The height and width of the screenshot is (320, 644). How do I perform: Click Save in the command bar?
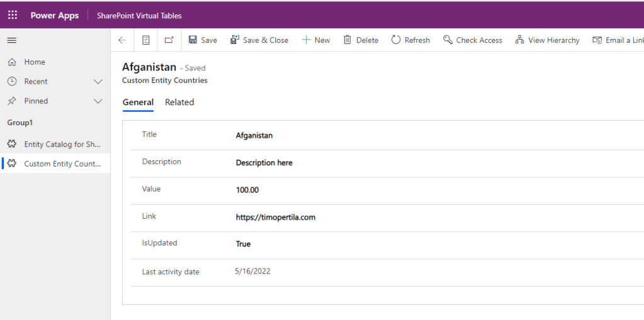(202, 40)
